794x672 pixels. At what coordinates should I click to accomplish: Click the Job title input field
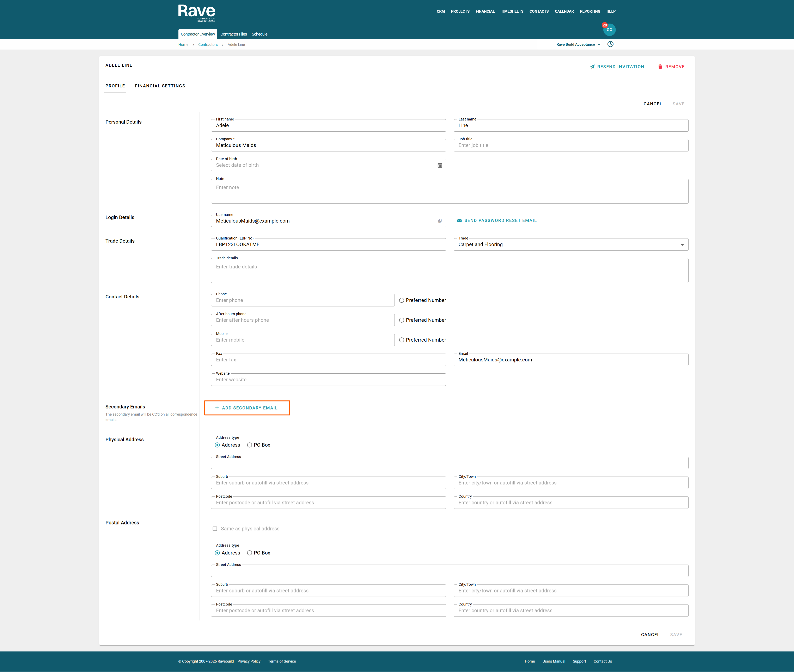pos(571,145)
